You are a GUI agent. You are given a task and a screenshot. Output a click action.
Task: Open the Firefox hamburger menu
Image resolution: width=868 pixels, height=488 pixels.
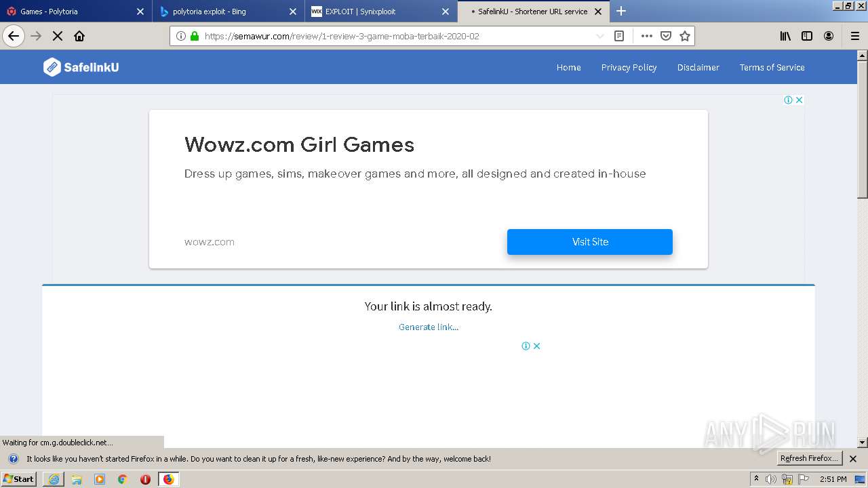tap(855, 36)
